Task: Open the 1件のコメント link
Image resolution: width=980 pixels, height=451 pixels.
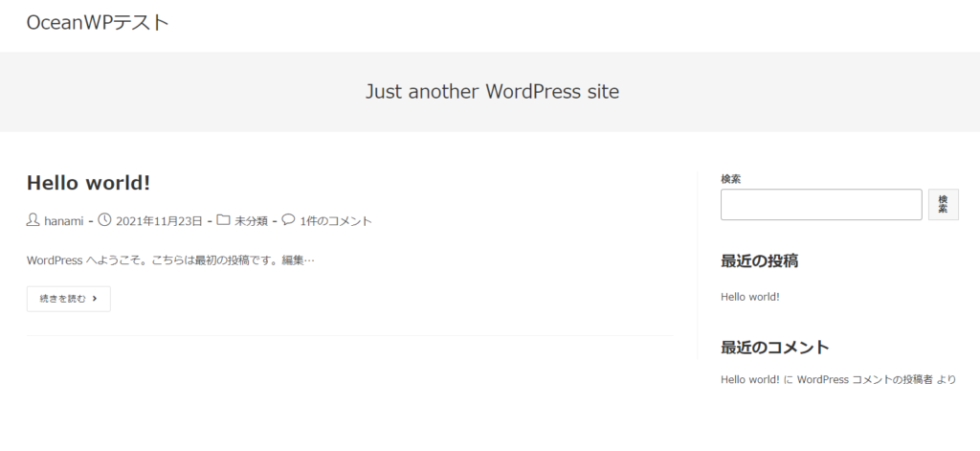Action: click(336, 221)
